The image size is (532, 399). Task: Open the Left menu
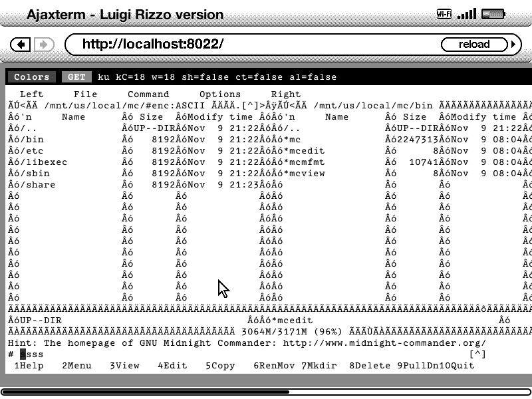tap(31, 94)
